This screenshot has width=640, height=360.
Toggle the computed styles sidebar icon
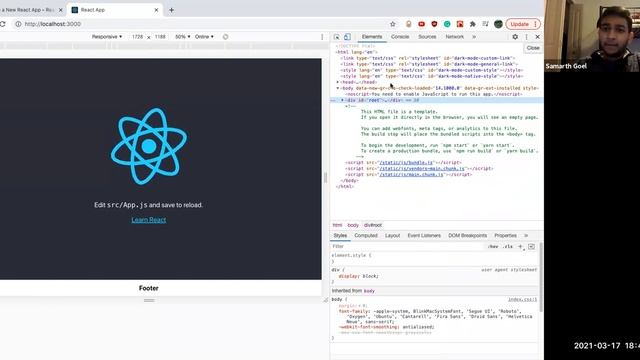click(x=531, y=247)
